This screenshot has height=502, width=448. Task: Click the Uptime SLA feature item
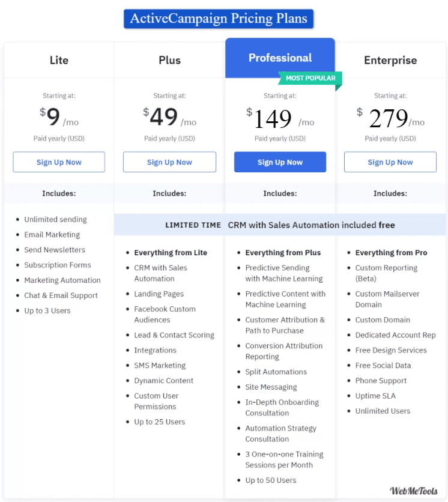[375, 396]
